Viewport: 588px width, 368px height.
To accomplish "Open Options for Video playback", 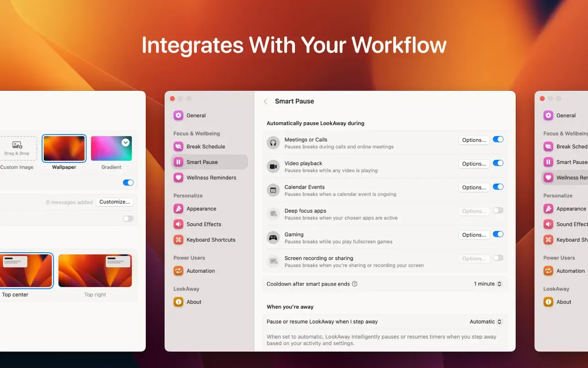I will pos(474,164).
